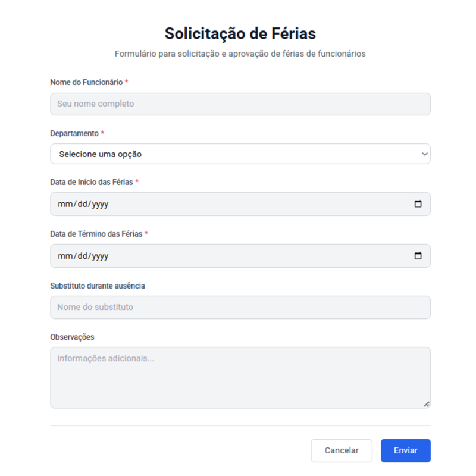The image size is (476, 476).
Task: Select day segment in end date field
Action: 82,256
